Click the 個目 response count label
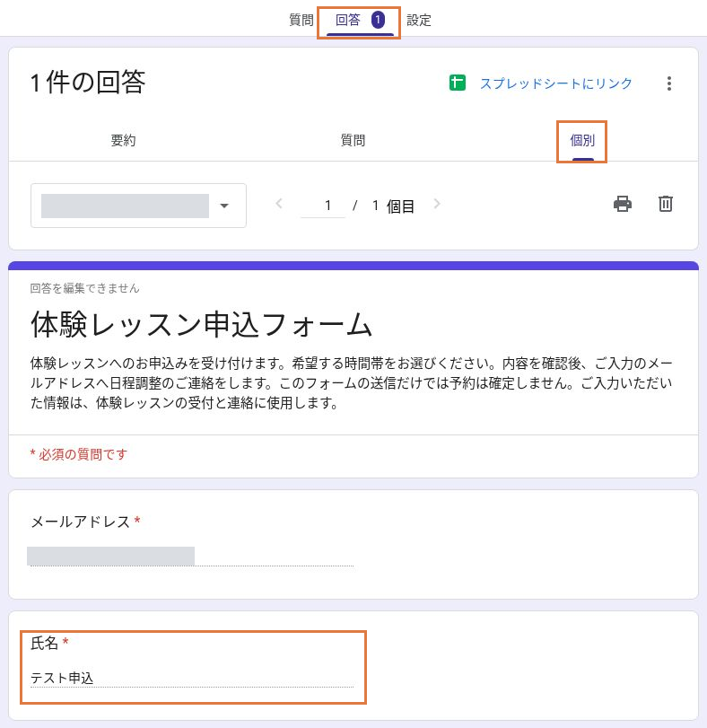The width and height of the screenshot is (707, 728). 400,206
